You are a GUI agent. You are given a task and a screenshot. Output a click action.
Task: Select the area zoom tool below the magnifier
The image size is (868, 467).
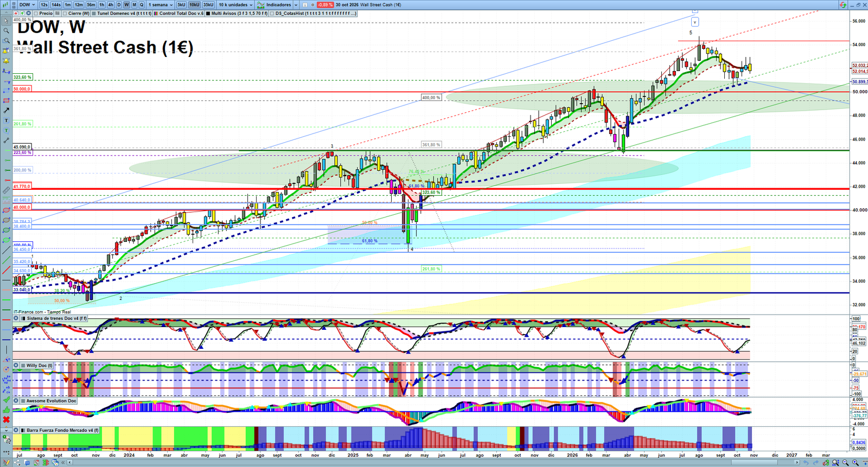click(x=6, y=41)
